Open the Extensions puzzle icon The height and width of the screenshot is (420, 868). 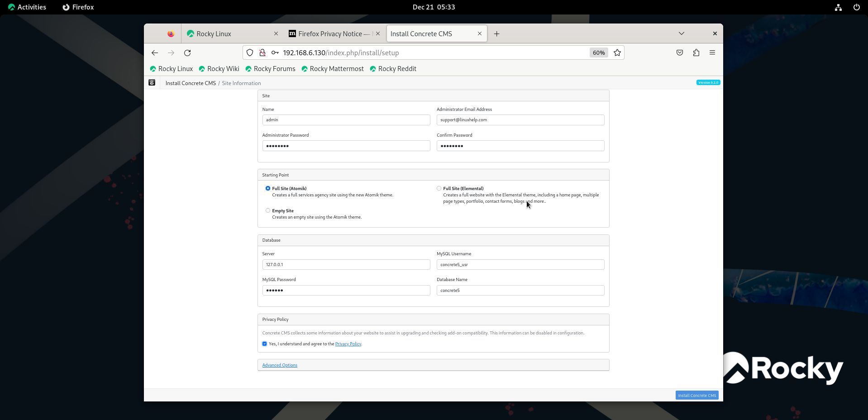point(696,53)
